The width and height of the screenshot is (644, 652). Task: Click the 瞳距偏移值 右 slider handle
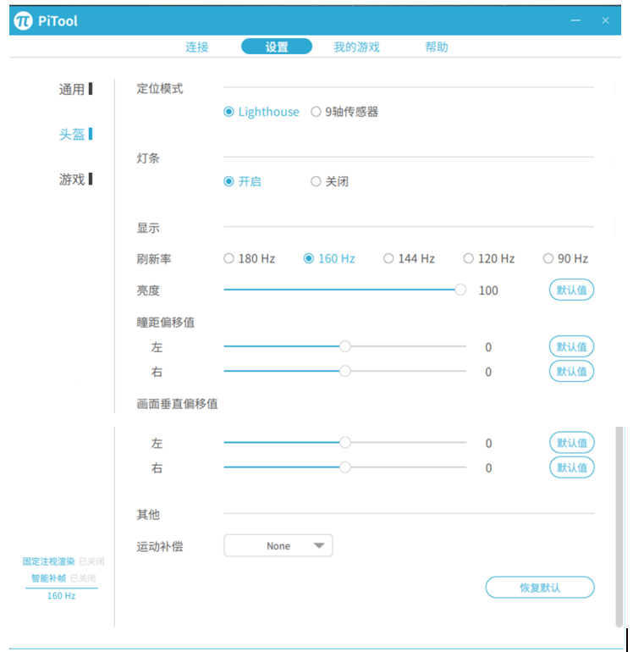pos(345,371)
